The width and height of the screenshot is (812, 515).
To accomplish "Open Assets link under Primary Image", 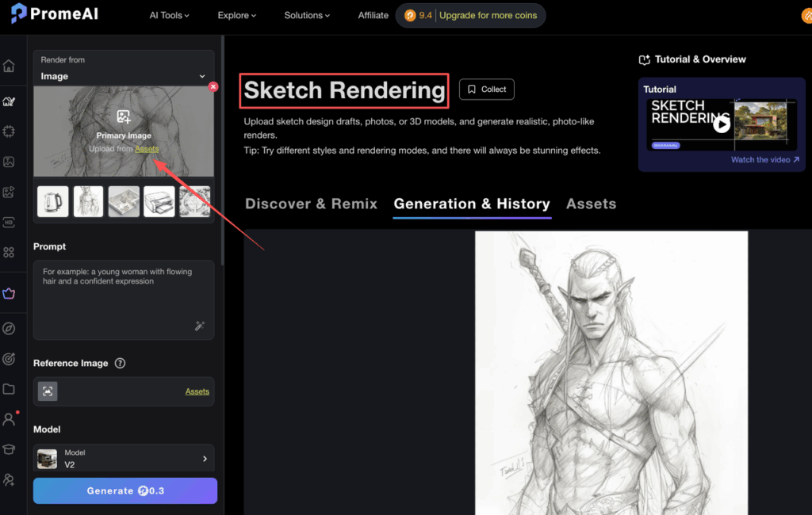I will point(147,149).
